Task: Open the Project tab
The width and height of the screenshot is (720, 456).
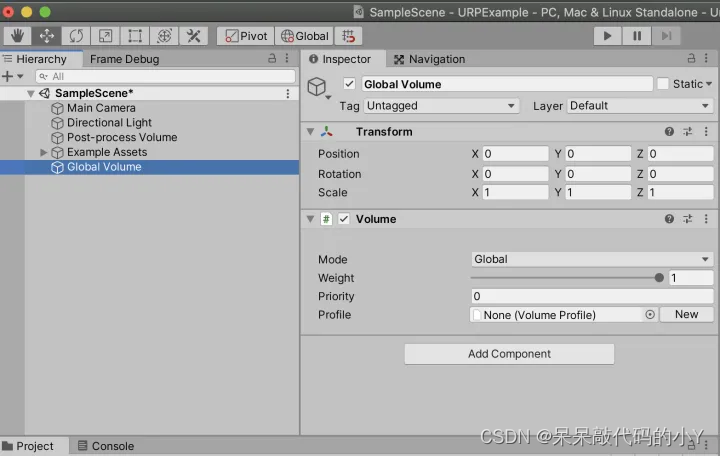Action: 34,446
